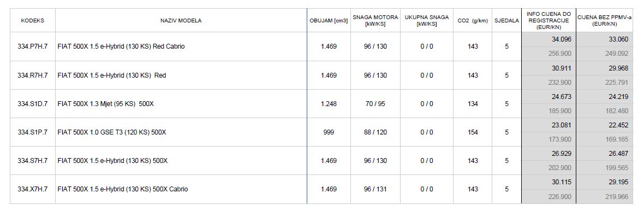Select FIAT 500X 1.5 e-Hybrid 500X Cabrio name
Image resolution: width=644 pixels, height=210 pixels.
[123, 189]
